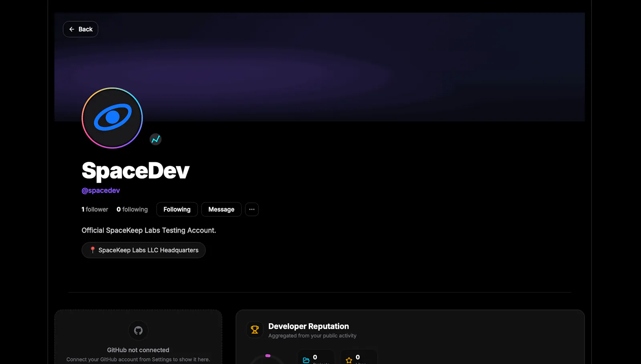Click the SpaceKeep Labs LLC Headquarters location chip
Image resolution: width=641 pixels, height=364 pixels.
point(143,250)
